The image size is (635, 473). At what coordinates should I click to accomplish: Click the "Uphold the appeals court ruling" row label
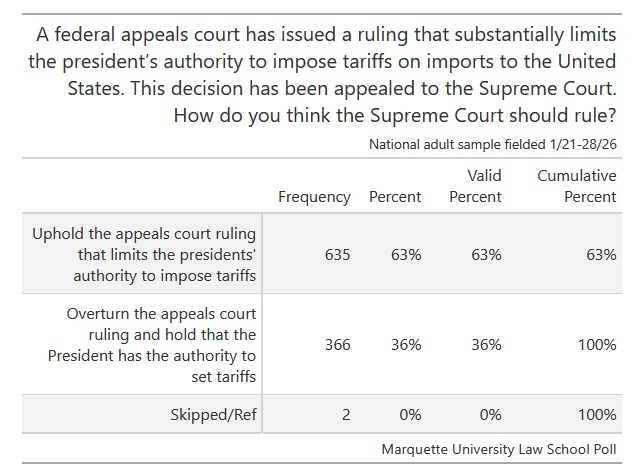pyautogui.click(x=144, y=255)
